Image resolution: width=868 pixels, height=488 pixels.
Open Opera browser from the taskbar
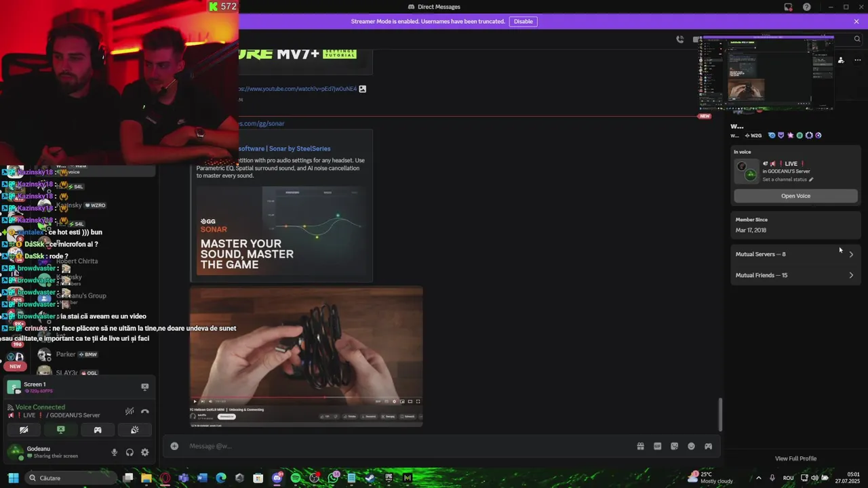[x=165, y=478]
